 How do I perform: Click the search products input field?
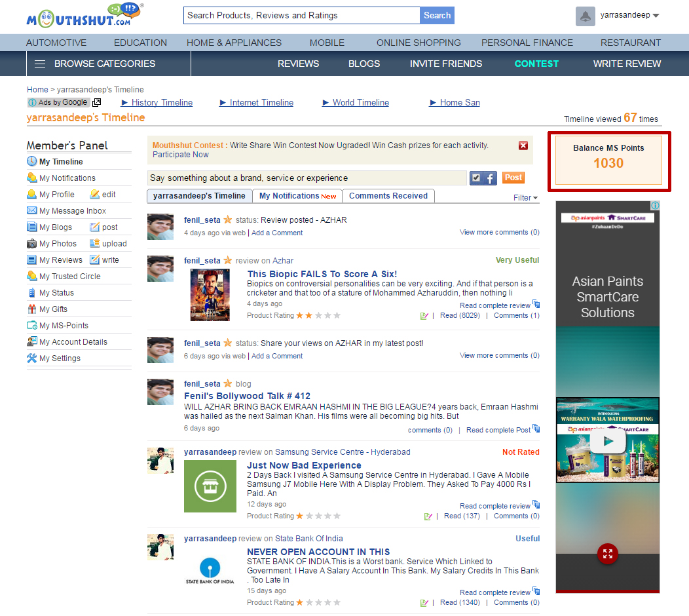coord(301,16)
